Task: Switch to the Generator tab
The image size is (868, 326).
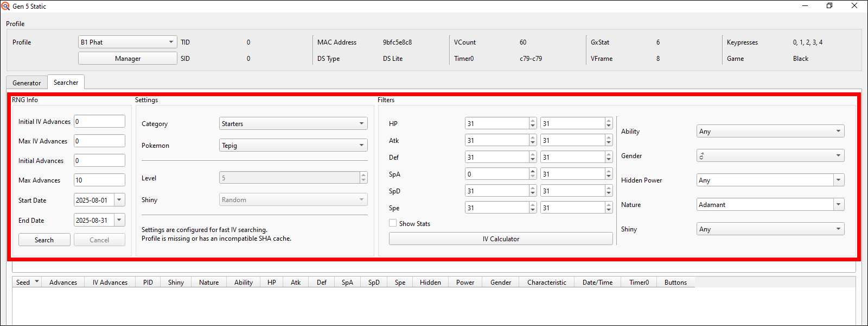Action: [27, 83]
